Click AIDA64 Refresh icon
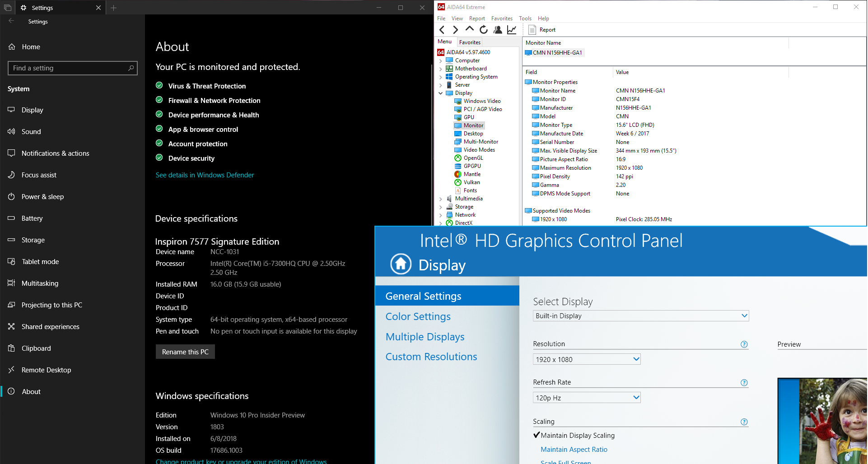The height and width of the screenshot is (464, 868). pyautogui.click(x=484, y=30)
